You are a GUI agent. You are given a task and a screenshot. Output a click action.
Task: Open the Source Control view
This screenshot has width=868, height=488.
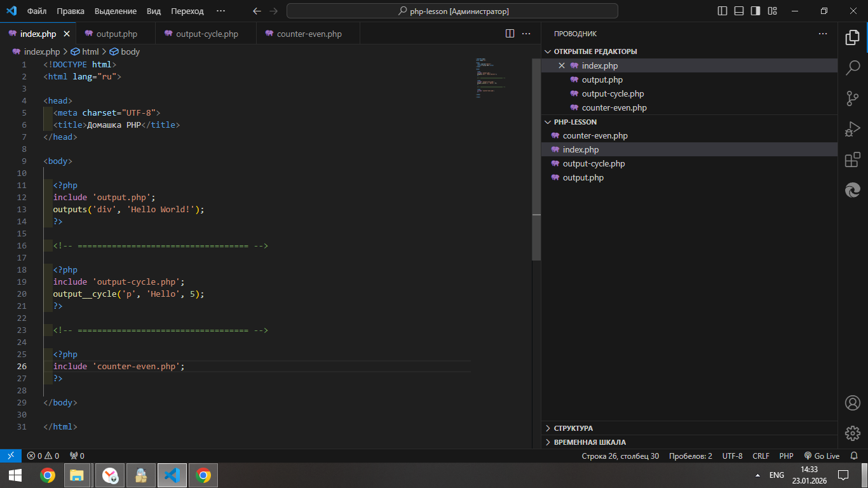coord(852,98)
